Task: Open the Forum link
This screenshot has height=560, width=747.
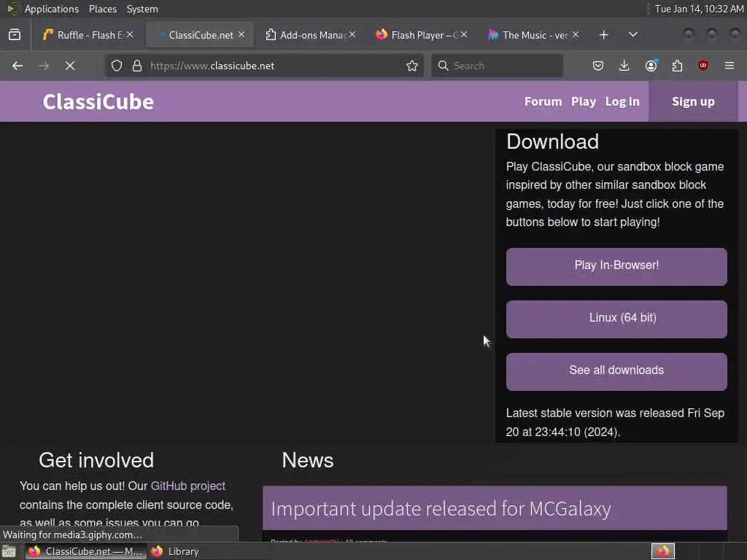Action: [x=543, y=101]
